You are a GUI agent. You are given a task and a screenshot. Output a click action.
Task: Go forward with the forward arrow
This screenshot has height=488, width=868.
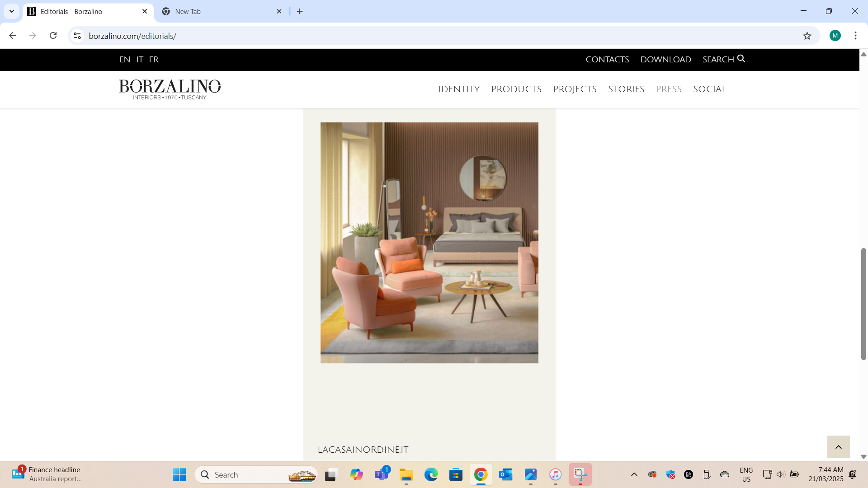tap(33, 36)
